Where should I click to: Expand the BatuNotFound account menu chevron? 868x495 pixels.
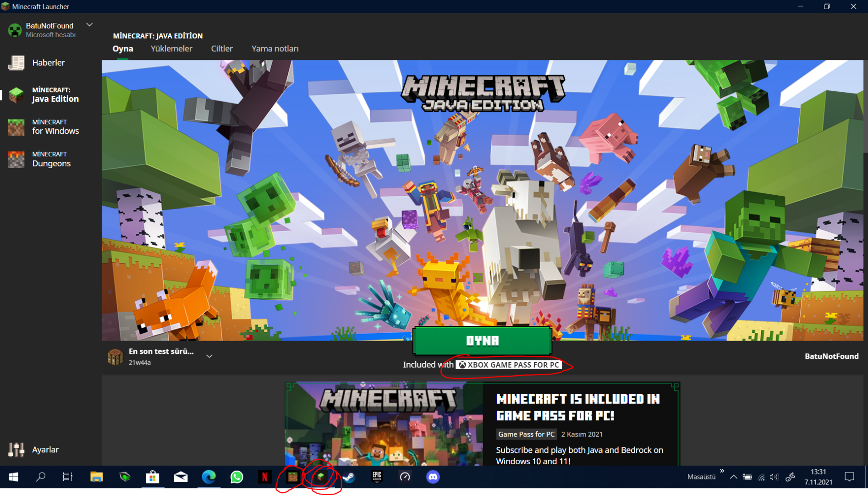coord(89,25)
